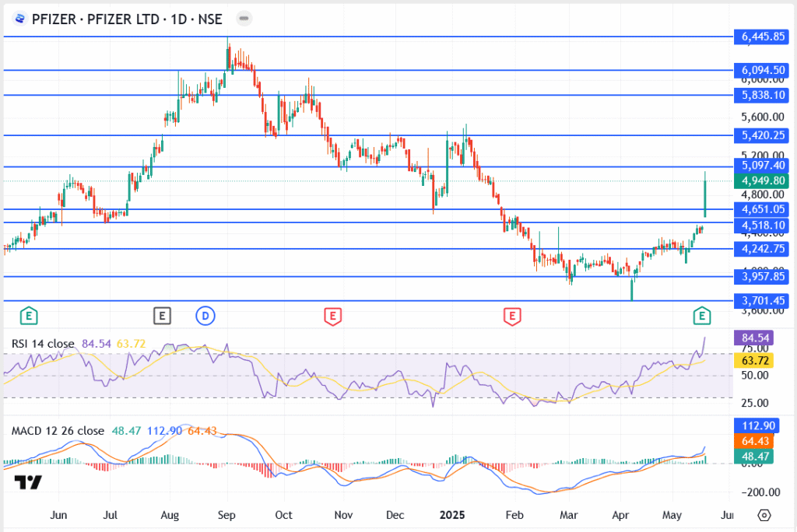This screenshot has width=797, height=532.
Task: Click the 5,097.40 price level label
Action: click(761, 165)
